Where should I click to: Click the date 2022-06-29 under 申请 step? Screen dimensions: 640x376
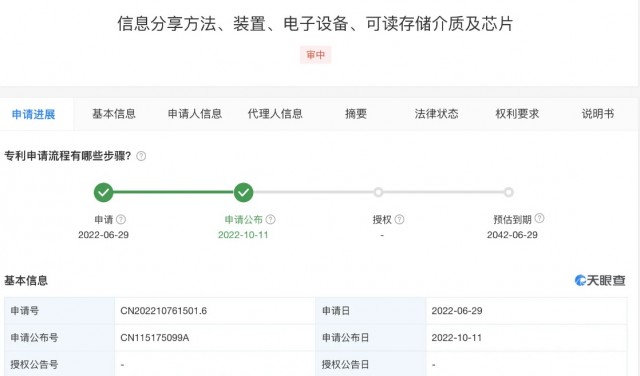[103, 235]
